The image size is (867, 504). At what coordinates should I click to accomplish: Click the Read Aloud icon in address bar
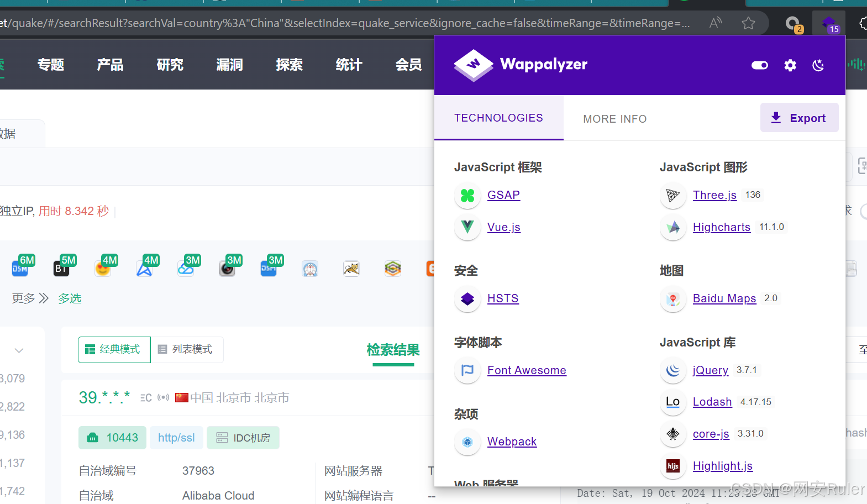pyautogui.click(x=716, y=23)
